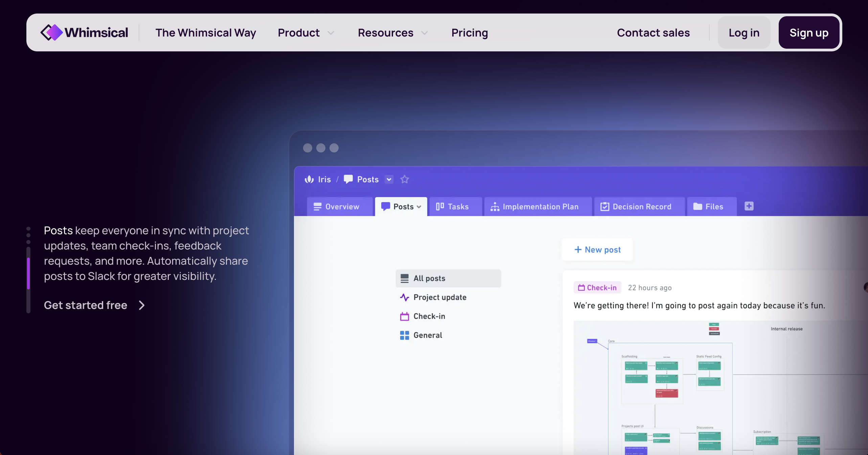Open the breadcrumb Posts dropdown arrow

pos(389,179)
